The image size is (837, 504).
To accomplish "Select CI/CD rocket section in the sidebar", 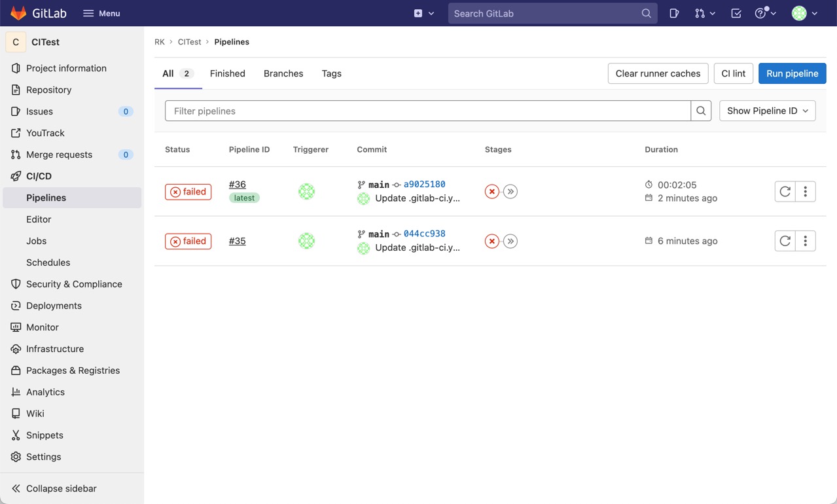I will pos(72,176).
